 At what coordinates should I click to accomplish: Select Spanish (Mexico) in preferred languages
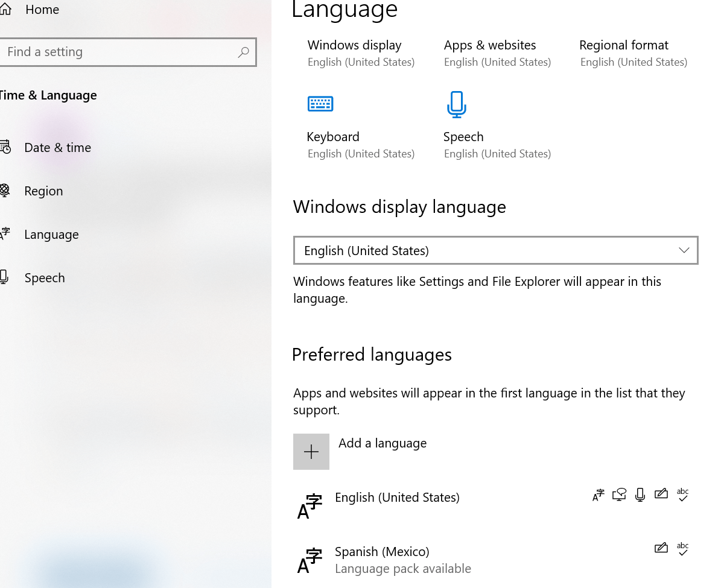(382, 552)
